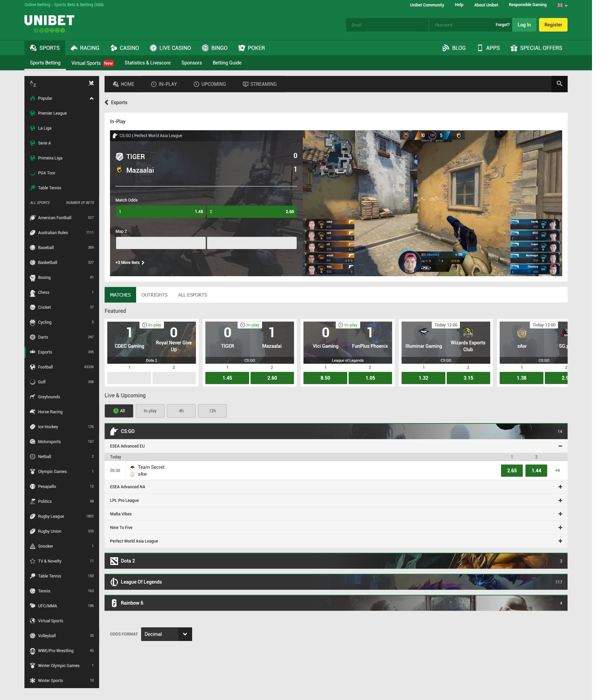Open the Virtual Sports submenu item
The image size is (611, 700).
tap(92, 63)
